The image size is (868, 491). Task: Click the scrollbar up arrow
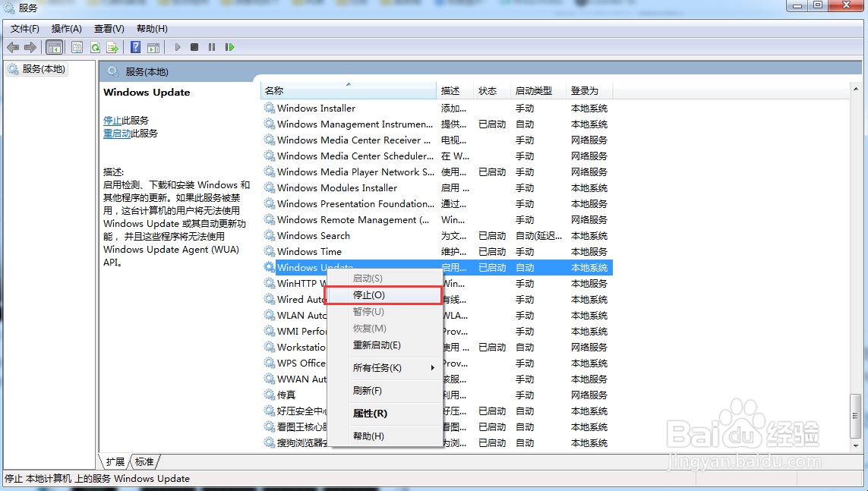pos(856,89)
